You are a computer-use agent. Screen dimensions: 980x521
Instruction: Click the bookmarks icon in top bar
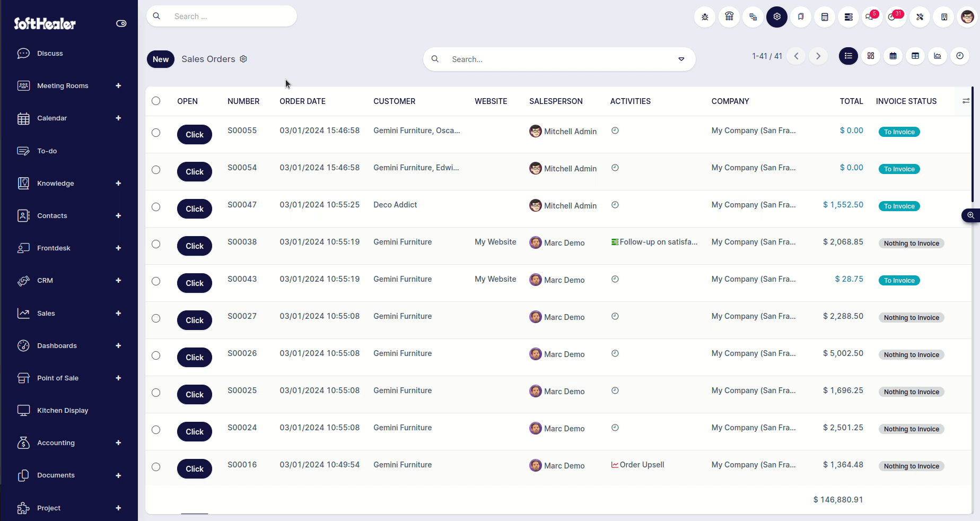(801, 17)
